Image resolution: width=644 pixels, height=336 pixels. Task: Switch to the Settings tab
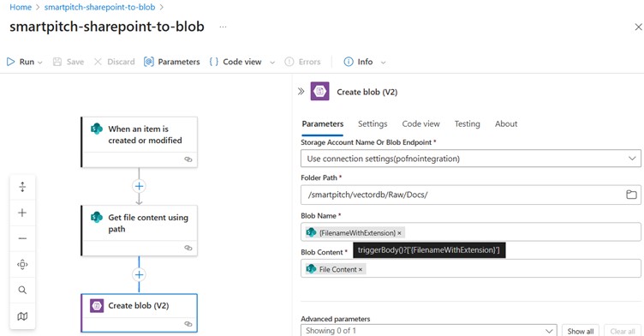[373, 123]
